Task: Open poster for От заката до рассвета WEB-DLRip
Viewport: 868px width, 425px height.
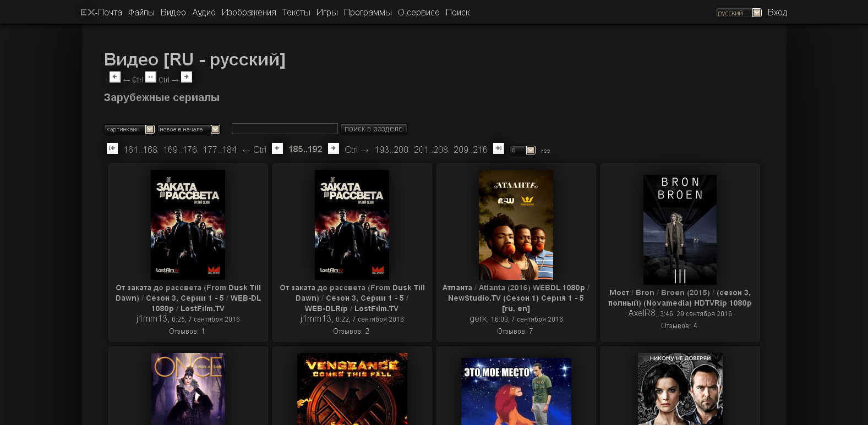Action: tap(352, 224)
